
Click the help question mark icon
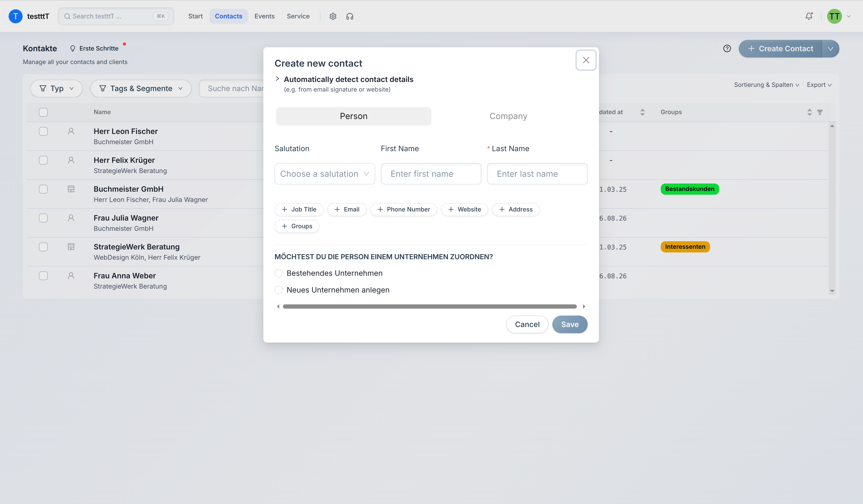727,49
